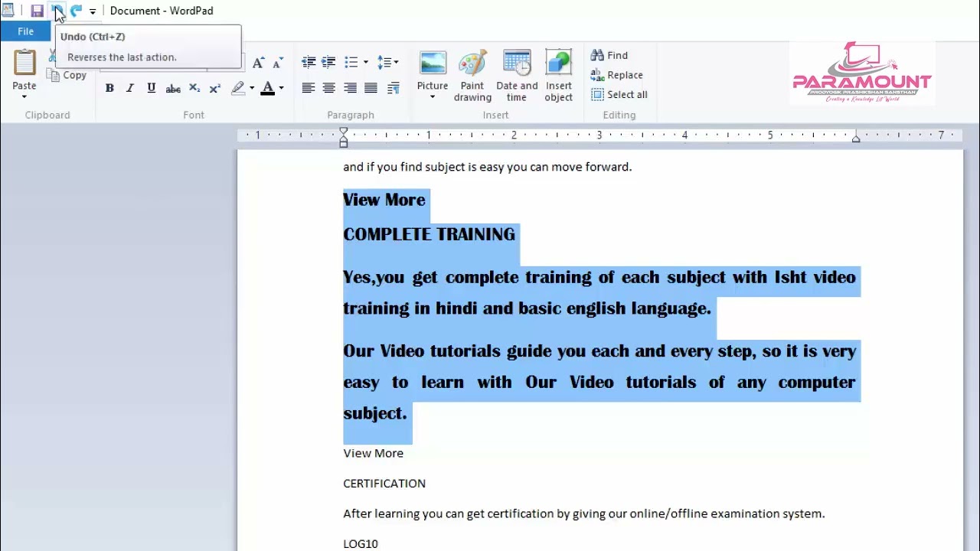Screen dimensions: 980x551
Task: Toggle Underline formatting
Action: click(x=152, y=88)
